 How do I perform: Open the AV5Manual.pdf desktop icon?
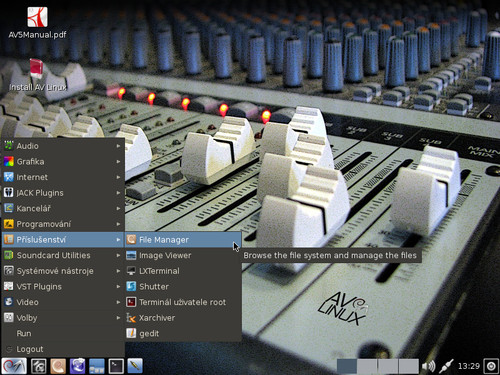coord(37,22)
